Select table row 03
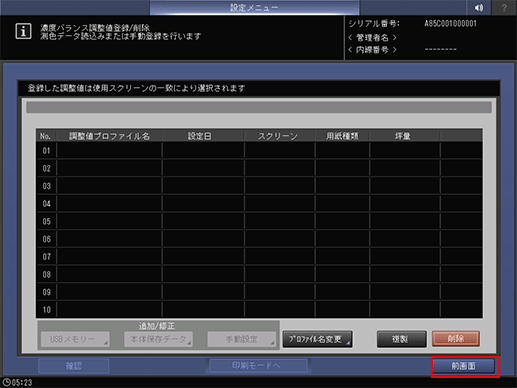 [259, 186]
